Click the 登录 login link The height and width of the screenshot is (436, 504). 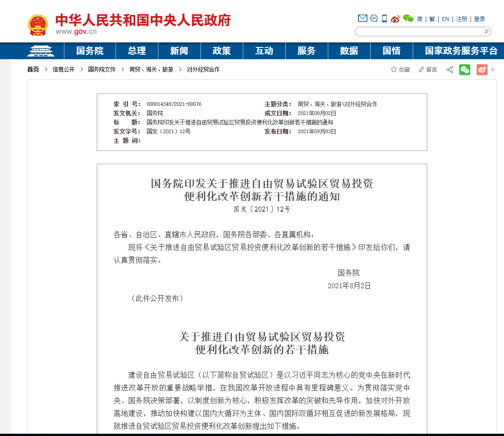point(479,19)
